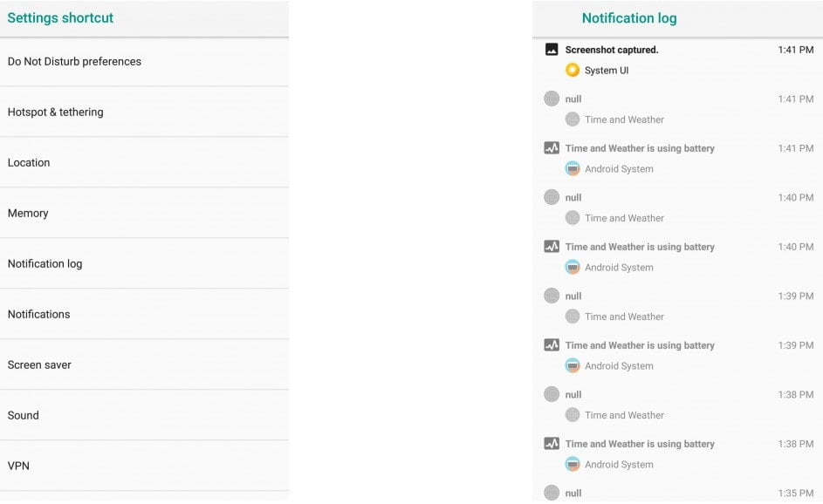Click the Android System icon at the 1:38 PM battery entry
This screenshot has height=504, width=823.
(574, 464)
